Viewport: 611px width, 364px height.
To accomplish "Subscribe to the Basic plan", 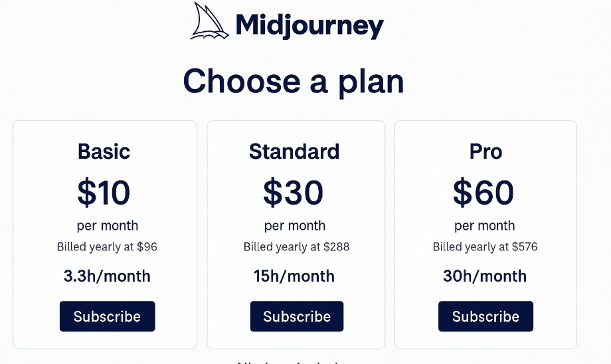I will click(x=107, y=316).
